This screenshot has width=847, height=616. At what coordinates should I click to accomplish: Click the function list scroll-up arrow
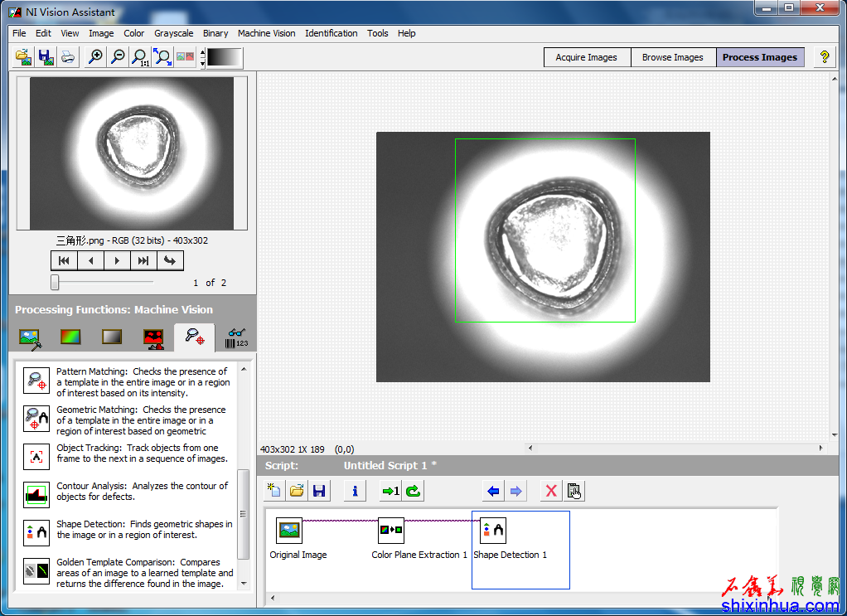244,369
